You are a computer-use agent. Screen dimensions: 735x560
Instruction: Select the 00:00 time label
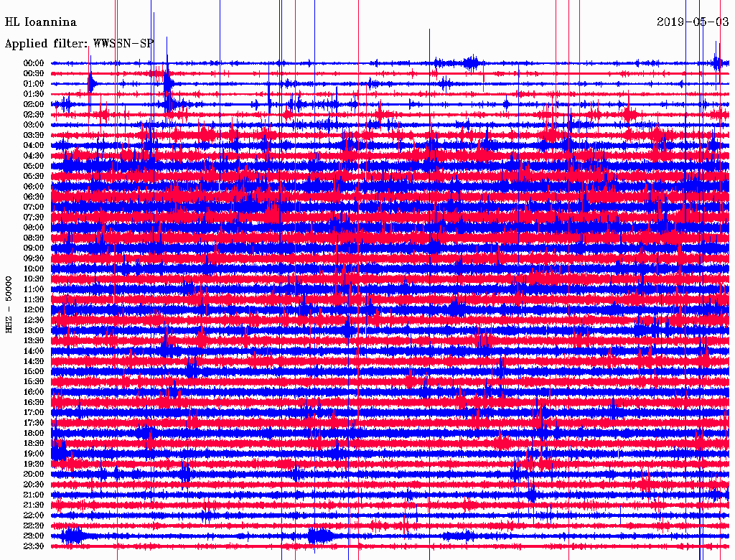34,63
